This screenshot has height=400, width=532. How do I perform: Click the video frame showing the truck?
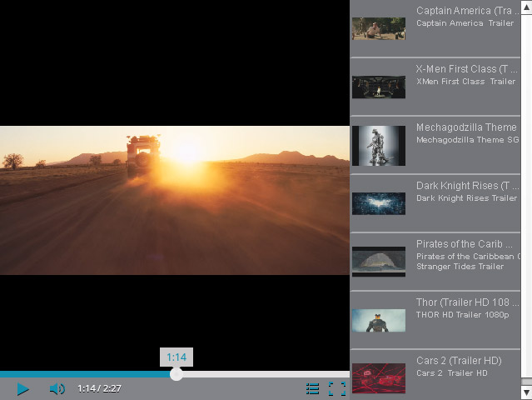[175, 200]
